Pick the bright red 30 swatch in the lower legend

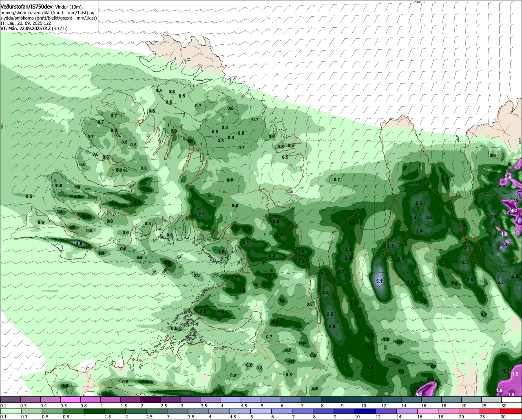coord(511,411)
